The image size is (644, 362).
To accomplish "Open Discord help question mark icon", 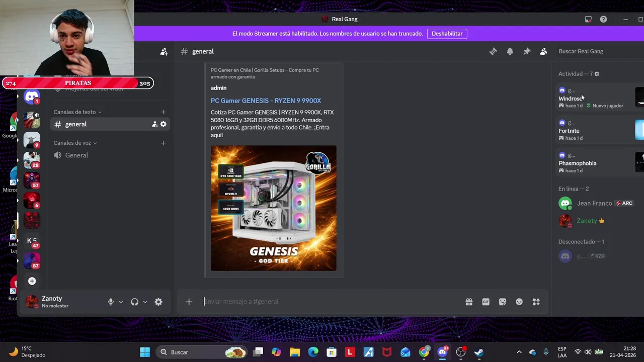I will click(603, 19).
